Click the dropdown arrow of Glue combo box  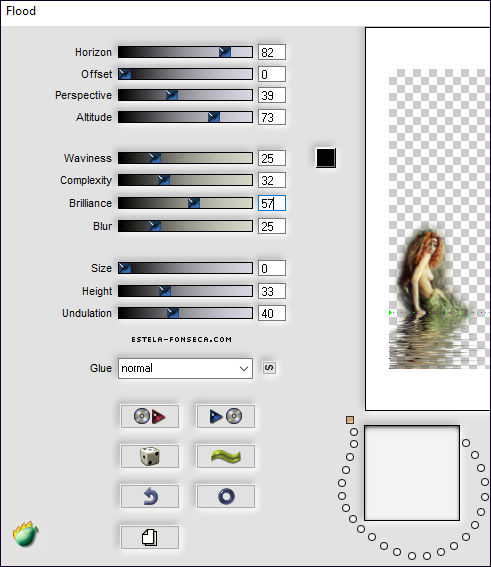[x=244, y=369]
